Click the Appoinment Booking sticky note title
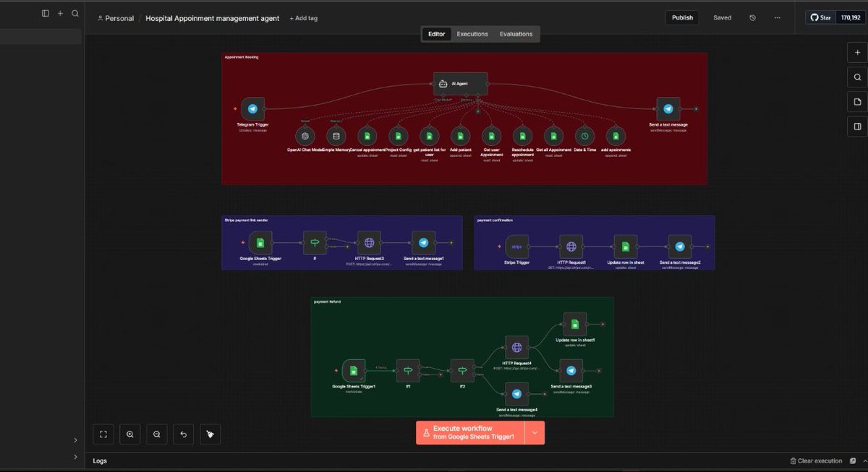This screenshot has width=868, height=472. click(242, 57)
